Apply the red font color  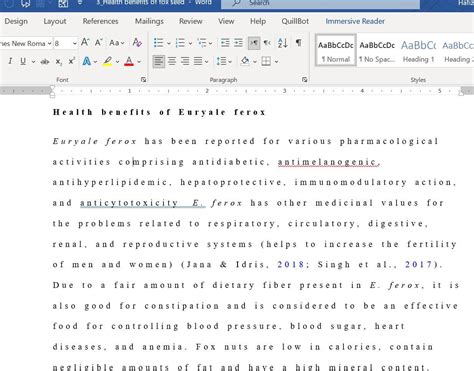pyautogui.click(x=129, y=62)
